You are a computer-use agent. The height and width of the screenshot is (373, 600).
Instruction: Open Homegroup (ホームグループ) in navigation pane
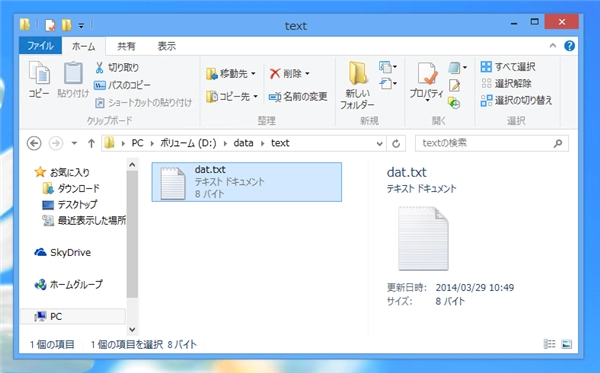68,285
